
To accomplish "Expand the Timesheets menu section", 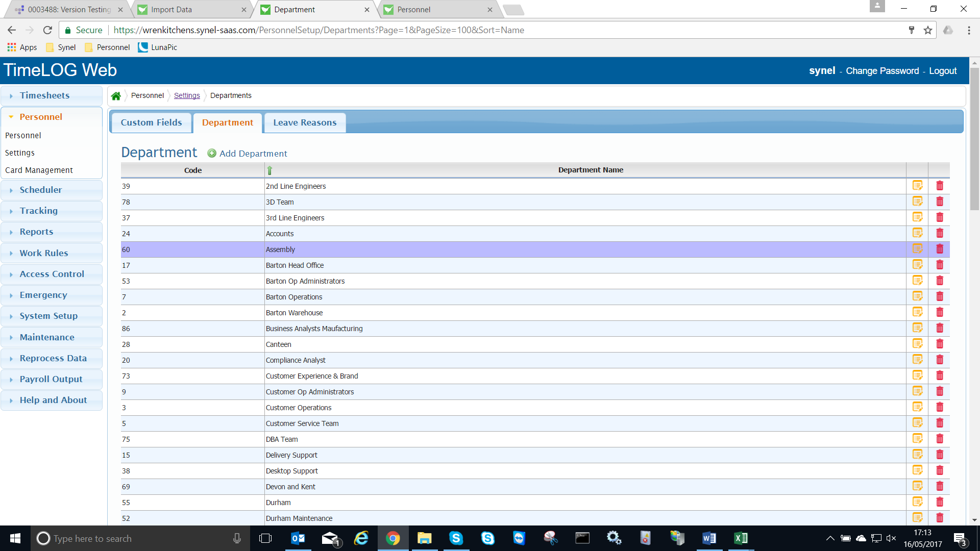I will (x=51, y=96).
